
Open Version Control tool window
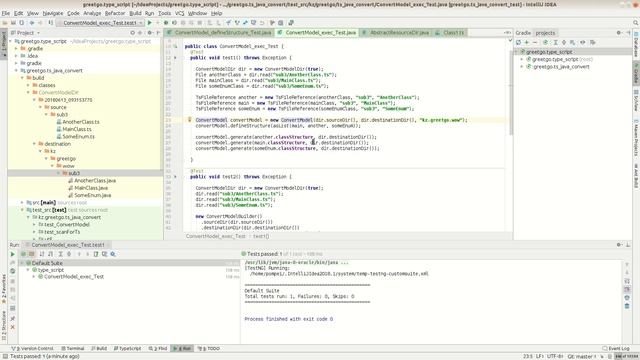click(x=33, y=349)
